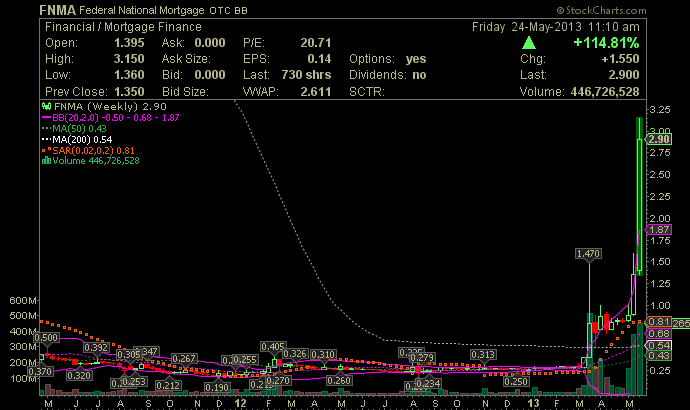Click the Financial / Mortgage Finance sector text

click(123, 27)
